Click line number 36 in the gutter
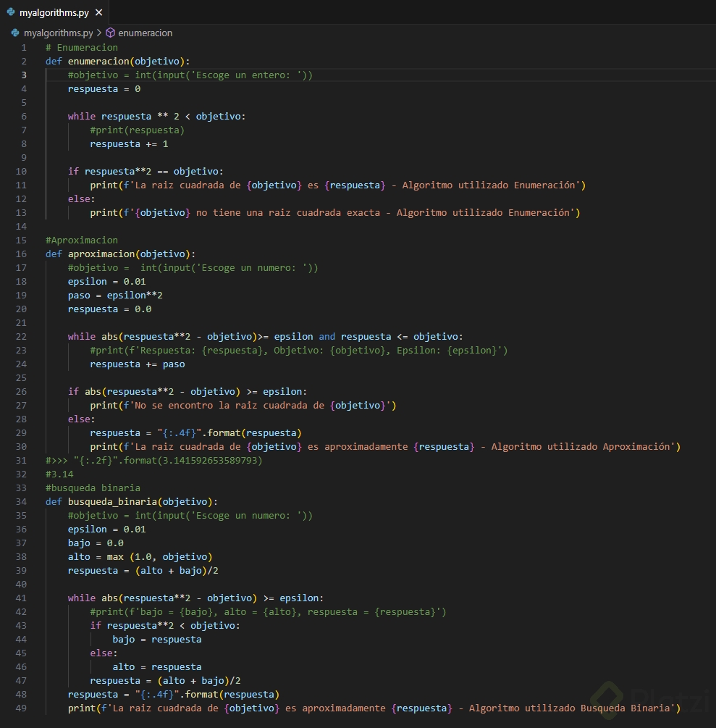Image resolution: width=716 pixels, height=728 pixels. coord(21,530)
